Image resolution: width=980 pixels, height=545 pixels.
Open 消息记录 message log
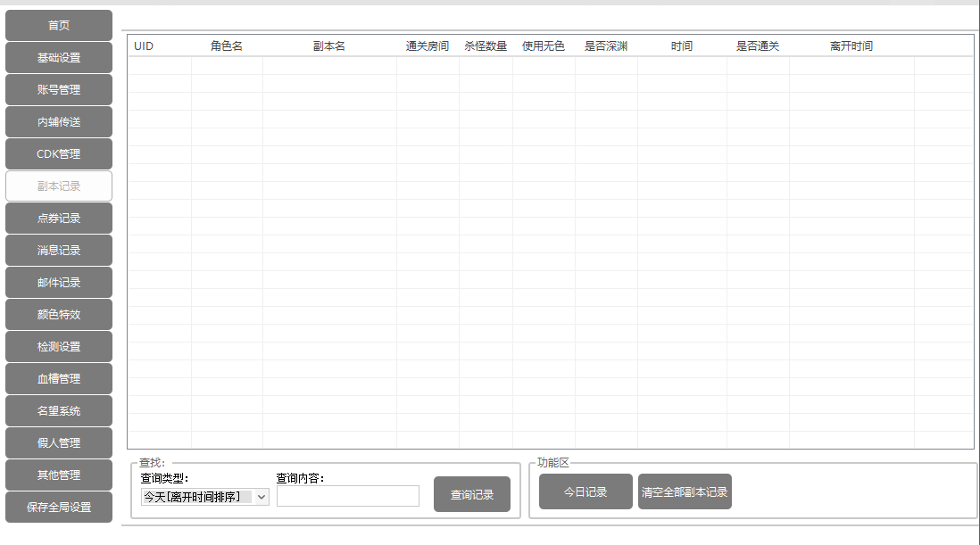59,251
